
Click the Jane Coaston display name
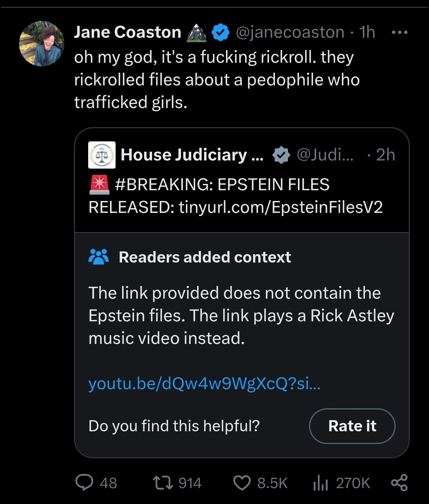tap(128, 32)
